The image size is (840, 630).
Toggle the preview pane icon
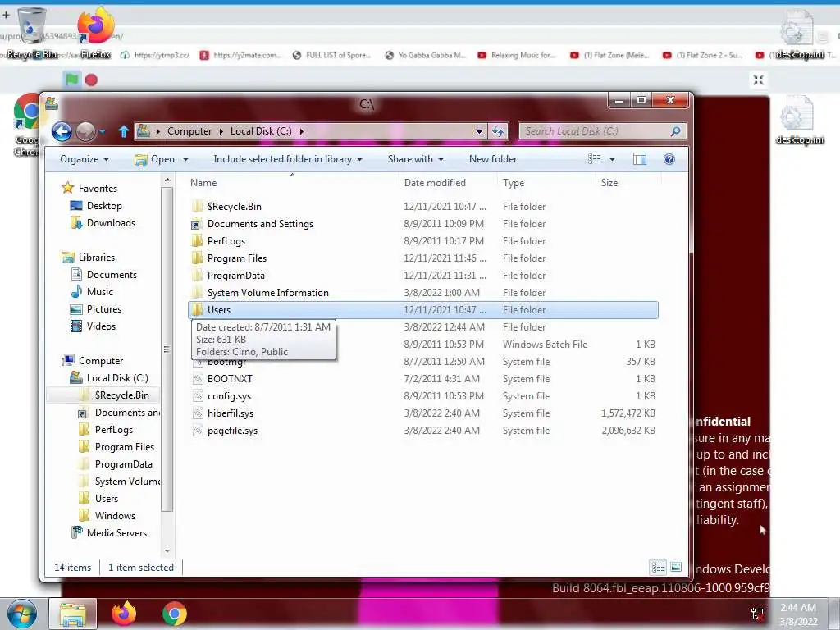640,159
